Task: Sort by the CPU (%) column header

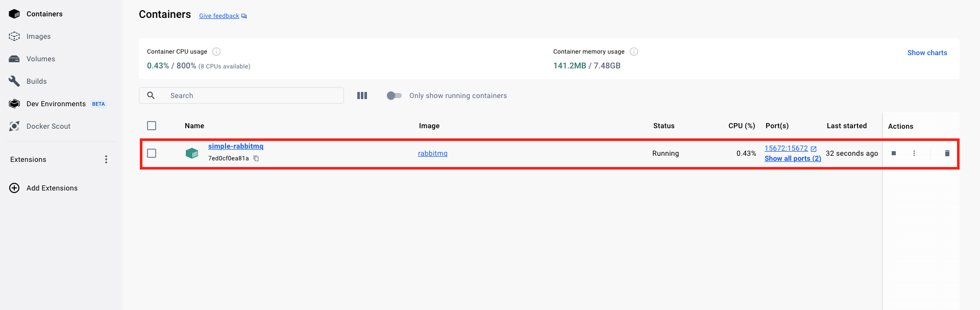Action: (742, 126)
